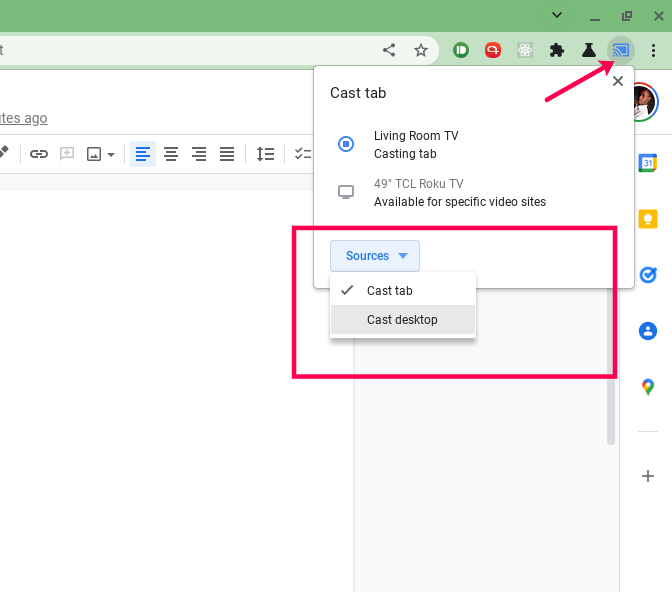Click the share icon in the address bar

(x=389, y=51)
